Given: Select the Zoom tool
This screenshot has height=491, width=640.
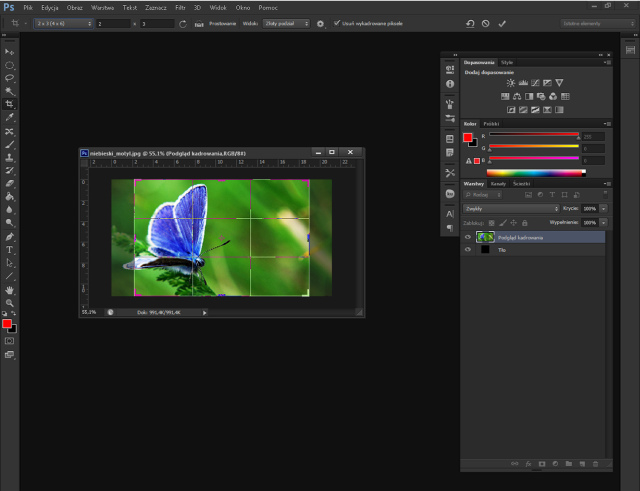Looking at the screenshot, I should tap(9, 303).
